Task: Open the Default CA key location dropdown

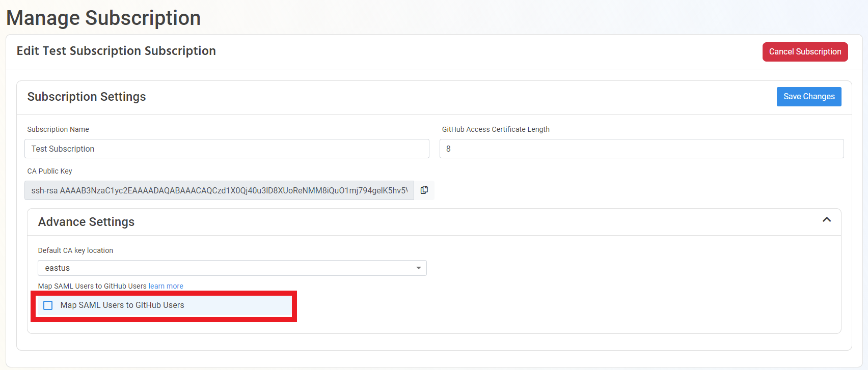Action: (x=232, y=268)
